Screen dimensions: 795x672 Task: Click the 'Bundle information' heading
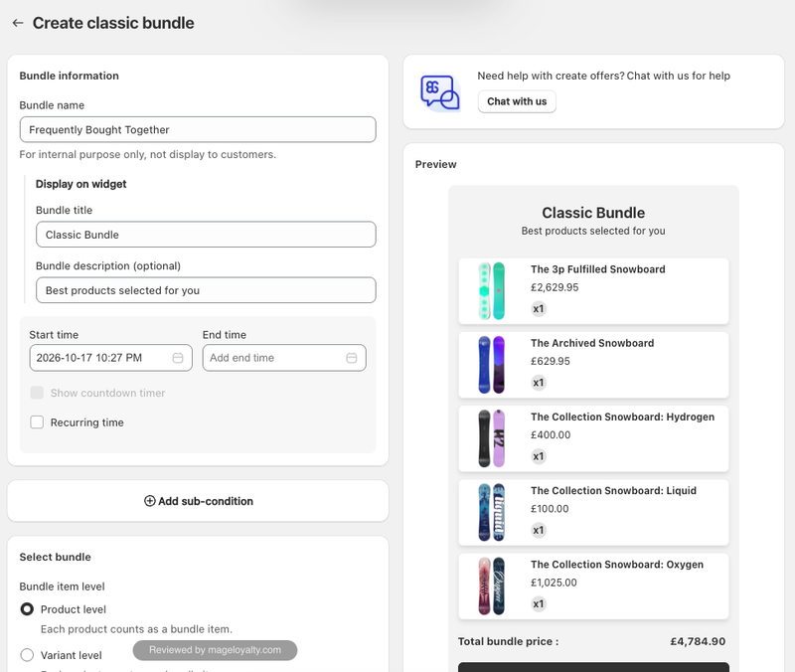pos(70,76)
